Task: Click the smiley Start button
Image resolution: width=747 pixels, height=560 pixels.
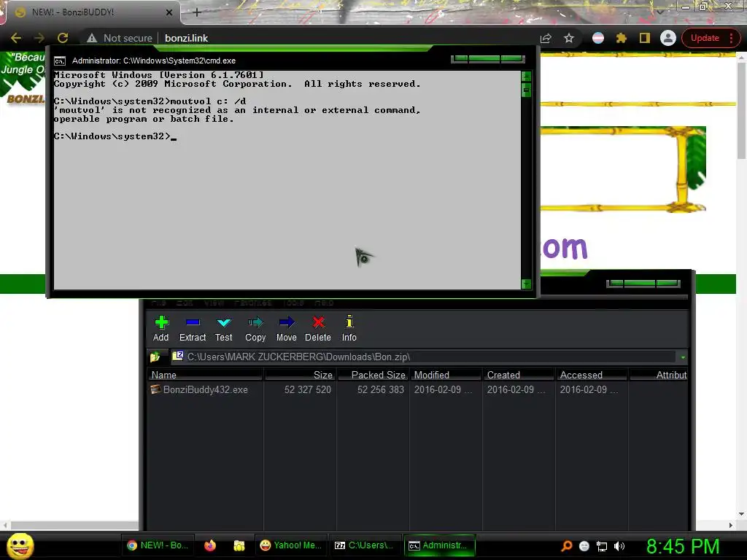Action: 20,545
